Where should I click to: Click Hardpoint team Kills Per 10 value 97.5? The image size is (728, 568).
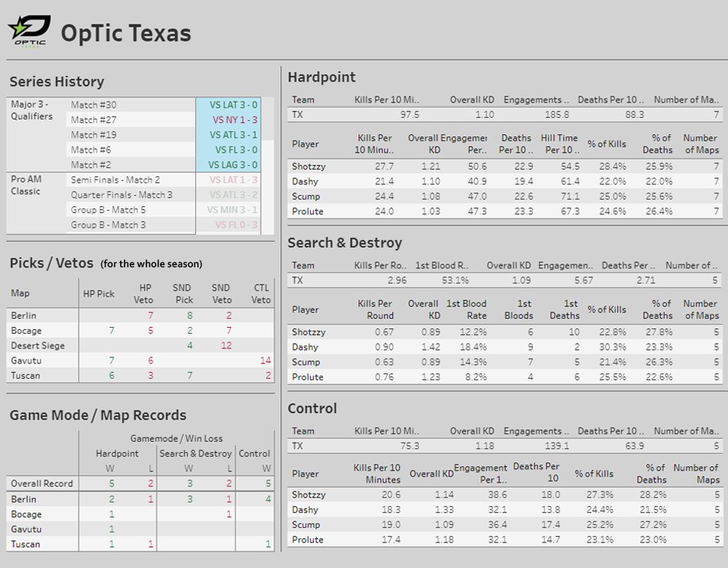(409, 115)
